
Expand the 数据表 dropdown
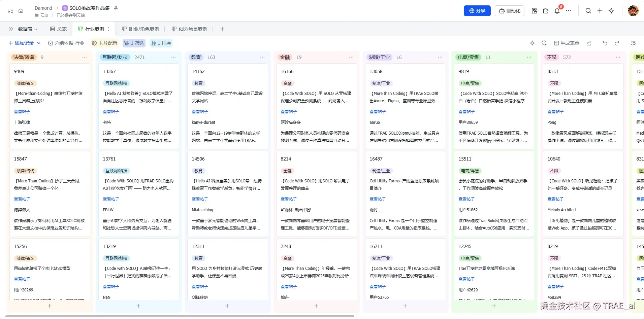[x=28, y=29]
